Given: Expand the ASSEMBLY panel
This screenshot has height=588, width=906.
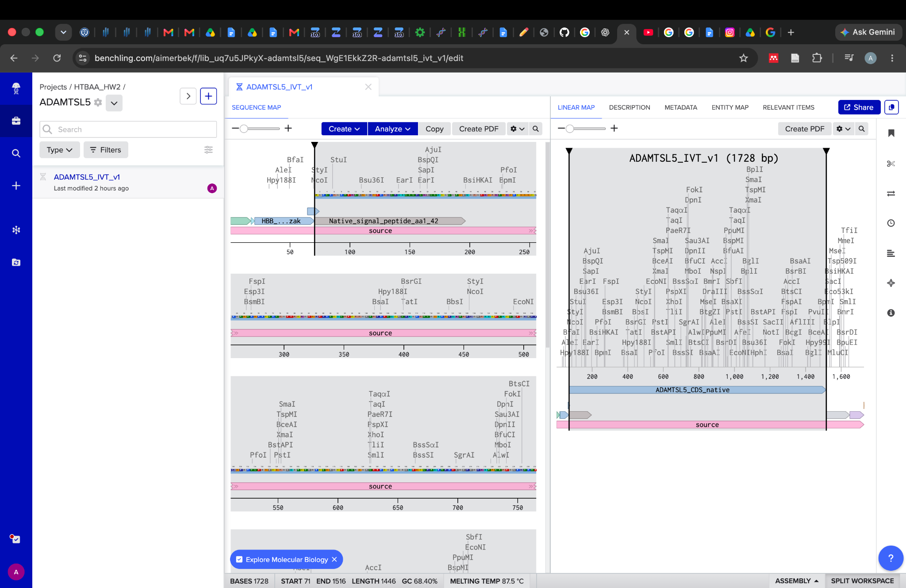Looking at the screenshot, I should (797, 581).
